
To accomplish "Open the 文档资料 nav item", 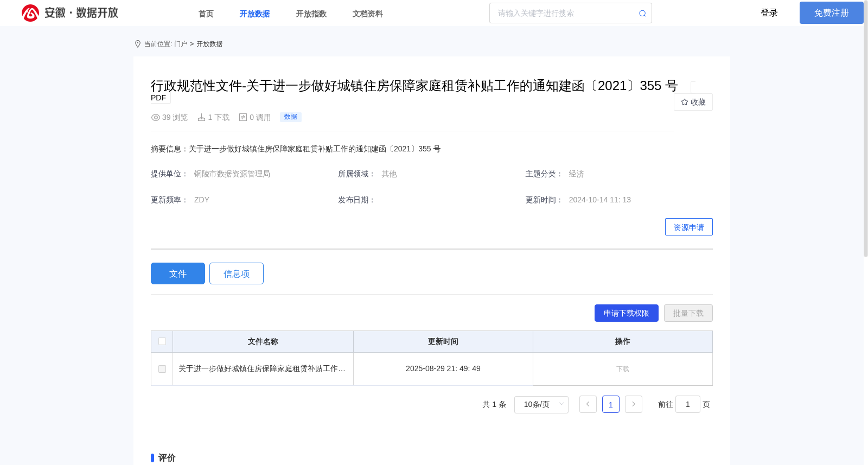I will pyautogui.click(x=368, y=14).
